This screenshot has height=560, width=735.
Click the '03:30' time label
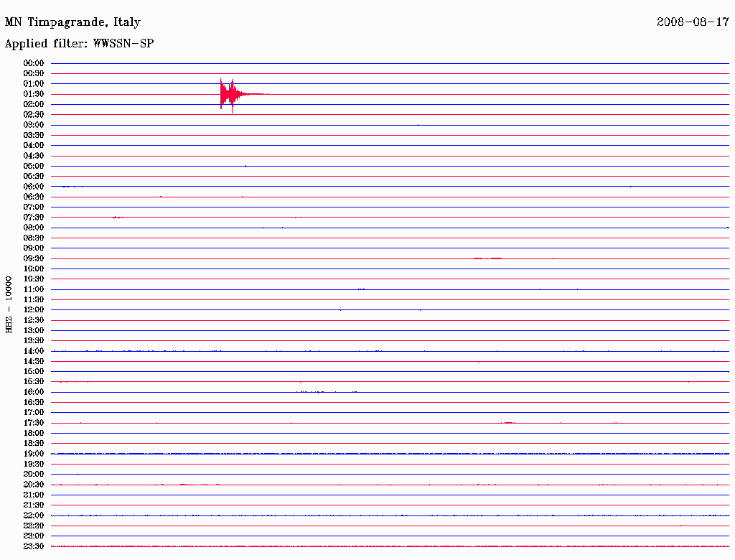pos(34,136)
